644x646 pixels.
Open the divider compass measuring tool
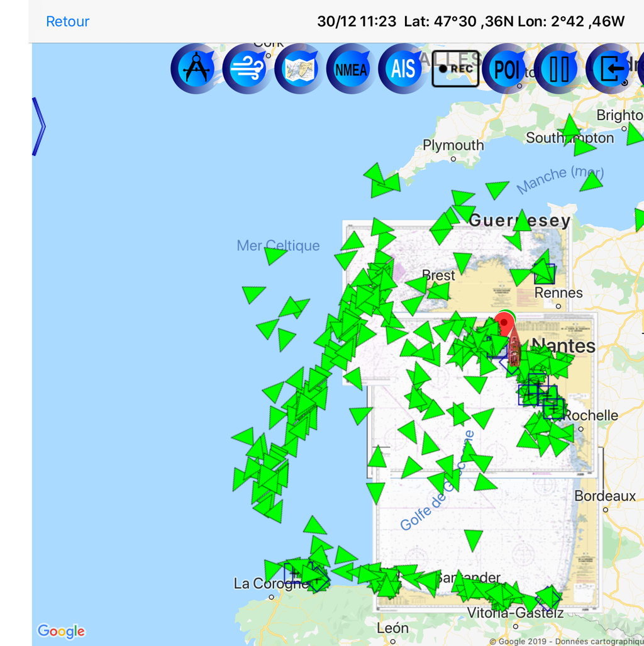[x=196, y=69]
